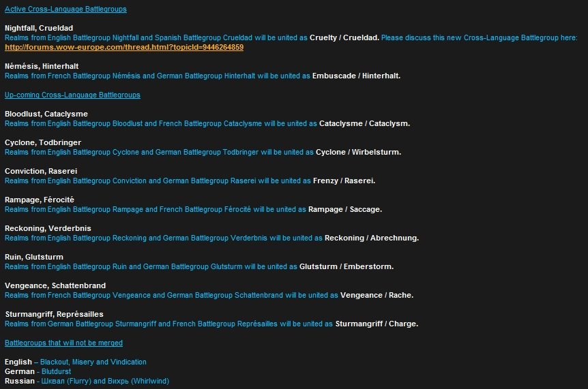Viewport: 588px width, 389px height.
Task: Click the sentence about German Battlegroup Verderbnis
Action: pyautogui.click(x=164, y=238)
